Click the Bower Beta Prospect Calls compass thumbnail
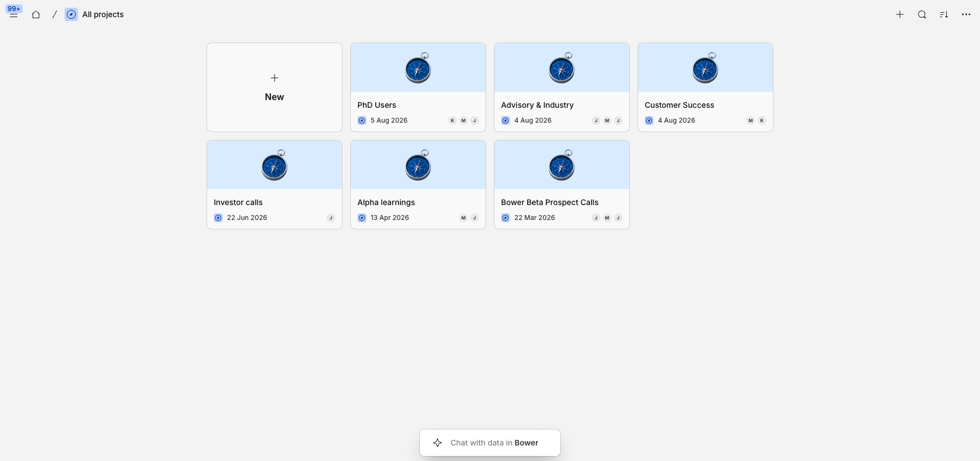 tap(562, 165)
